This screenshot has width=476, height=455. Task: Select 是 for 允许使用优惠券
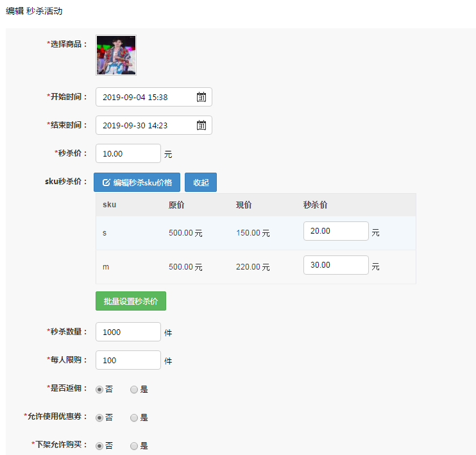(x=134, y=418)
